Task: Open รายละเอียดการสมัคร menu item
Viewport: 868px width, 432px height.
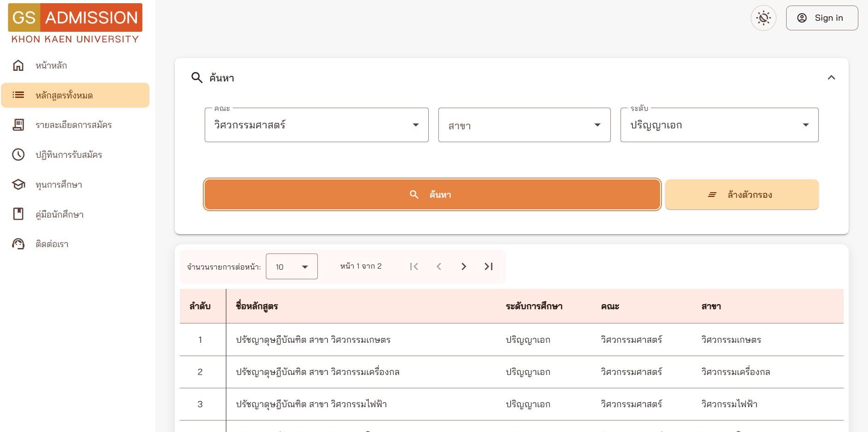Action: tap(74, 125)
